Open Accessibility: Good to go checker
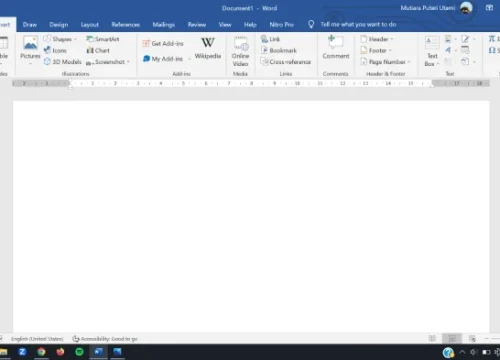Viewport: 500px width, 360px height. point(105,339)
